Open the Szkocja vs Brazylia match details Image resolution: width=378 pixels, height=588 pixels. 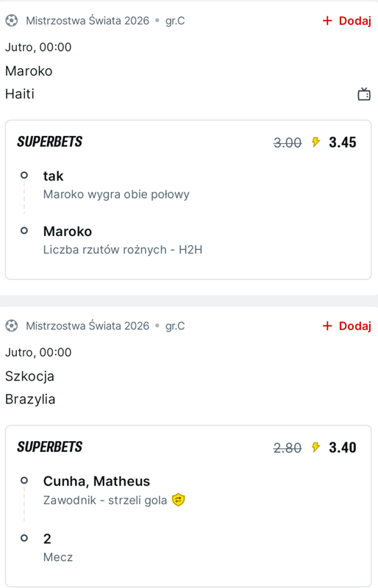(30, 387)
